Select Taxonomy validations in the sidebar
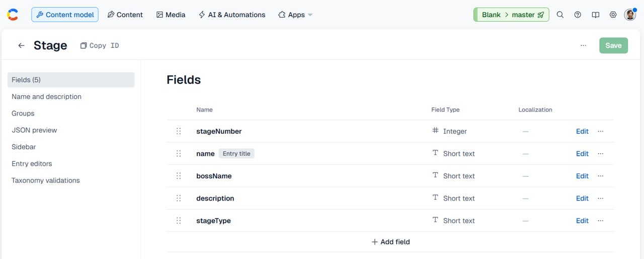The image size is (644, 259). 71,180
